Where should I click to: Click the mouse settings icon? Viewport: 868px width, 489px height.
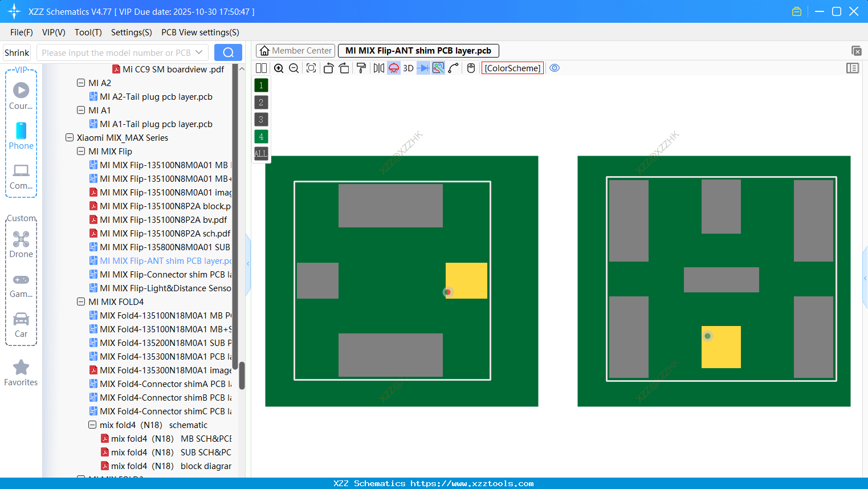click(471, 68)
